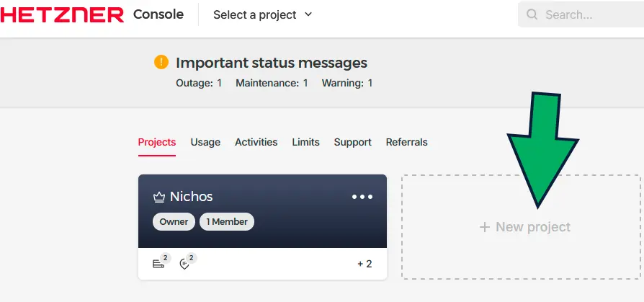The width and height of the screenshot is (644, 302).
Task: Go to the Support tab
Action: (x=352, y=142)
